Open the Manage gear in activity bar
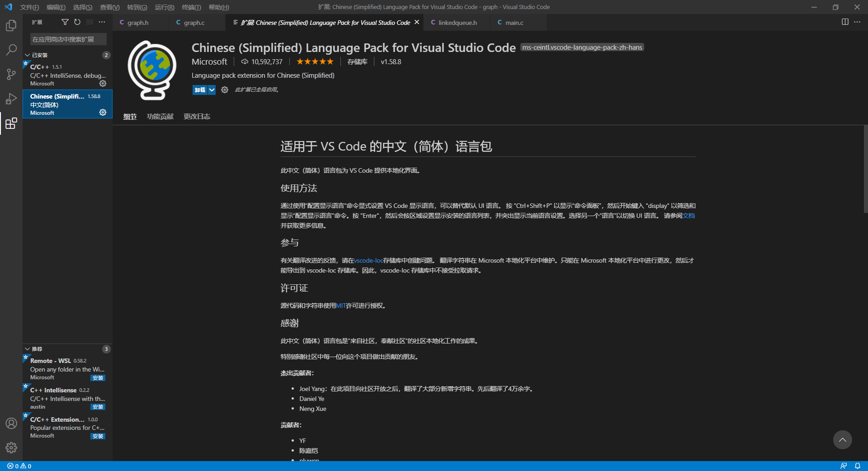The image size is (868, 471). click(11, 447)
